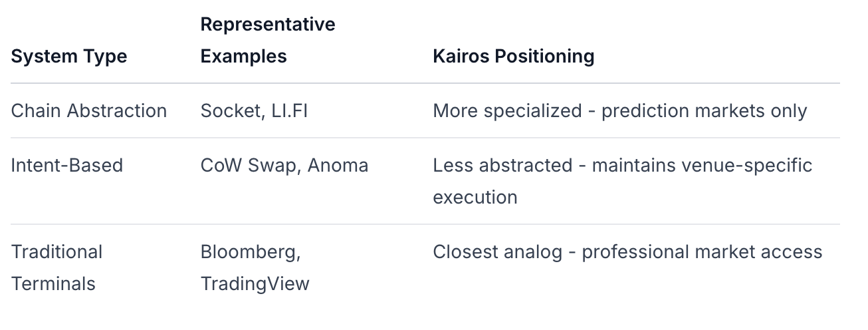Click the Kairos Positioning column header

pos(513,57)
